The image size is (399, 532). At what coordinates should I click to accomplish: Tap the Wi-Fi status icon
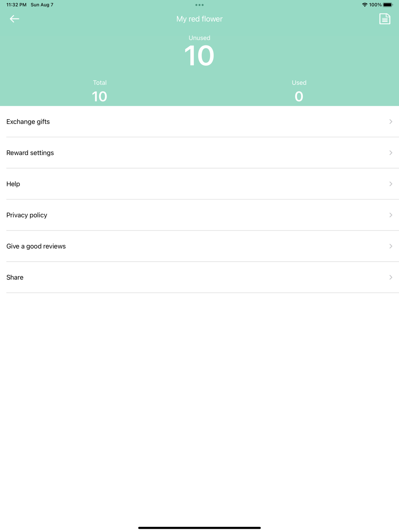(365, 5)
